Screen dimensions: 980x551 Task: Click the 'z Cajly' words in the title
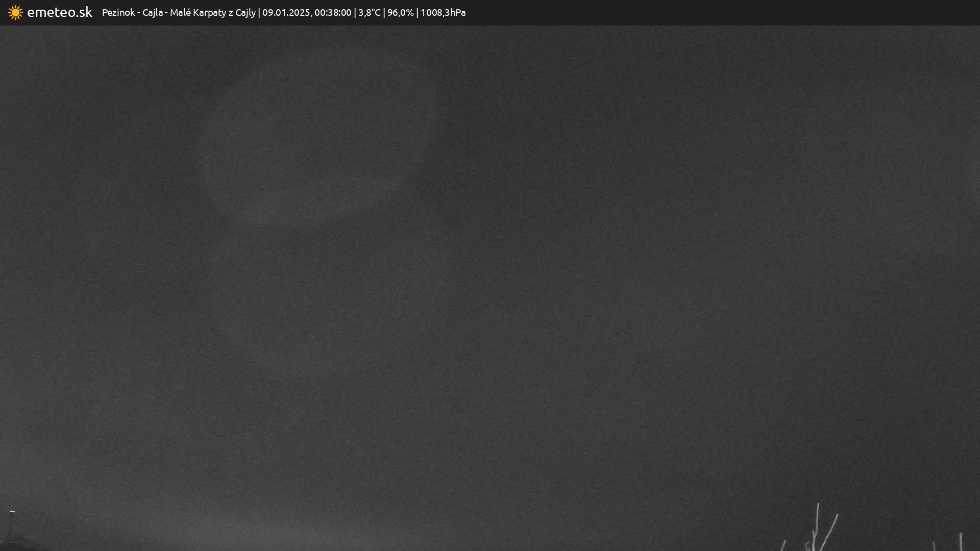click(242, 13)
